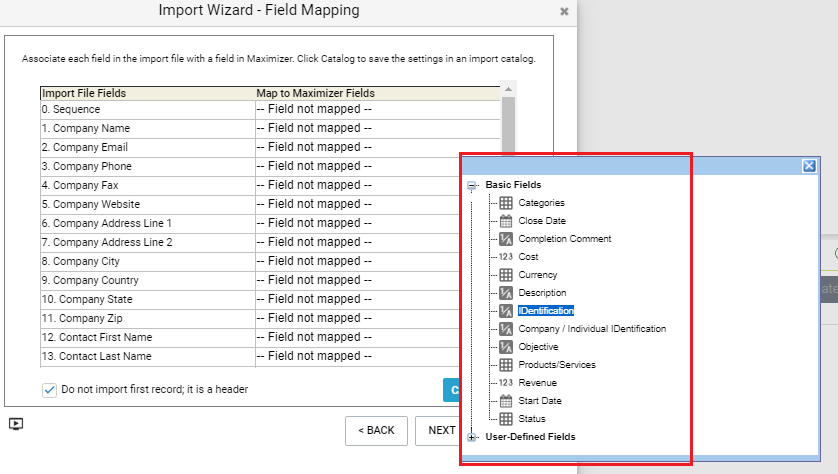Image resolution: width=838 pixels, height=474 pixels.
Task: Click '9. Company Country' import field cell
Action: pyautogui.click(x=148, y=280)
